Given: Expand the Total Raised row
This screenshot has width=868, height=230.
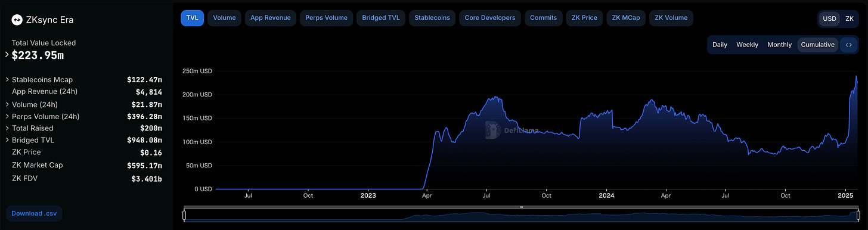Looking at the screenshot, I should pos(7,128).
